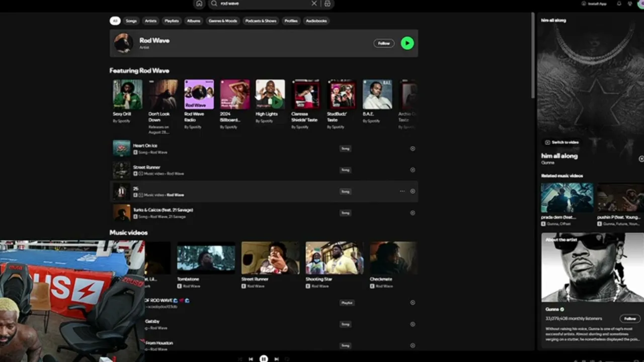Click the main results vertical scrollbar
The height and width of the screenshot is (362, 644).
(533, 55)
